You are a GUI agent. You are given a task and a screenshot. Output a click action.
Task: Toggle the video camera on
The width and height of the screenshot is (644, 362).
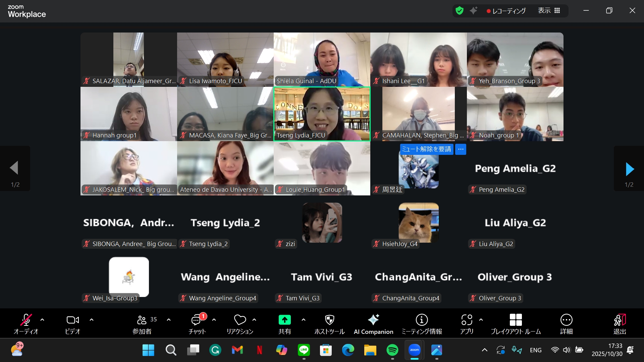(72, 320)
